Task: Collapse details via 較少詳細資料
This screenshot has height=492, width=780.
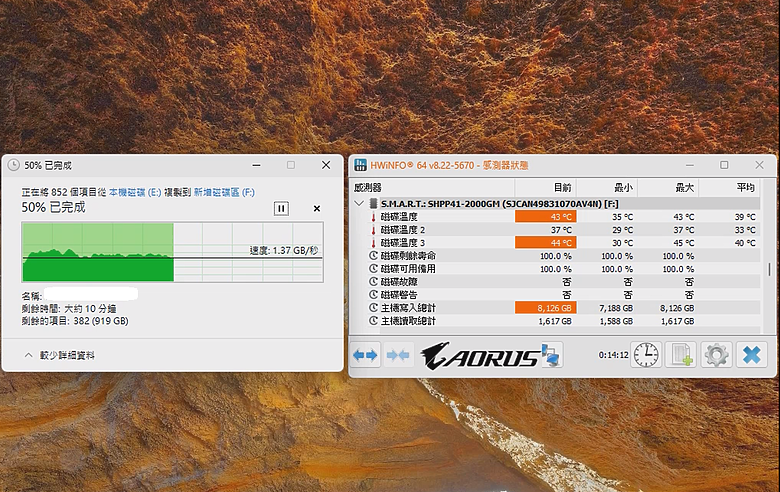Action: click(60, 355)
